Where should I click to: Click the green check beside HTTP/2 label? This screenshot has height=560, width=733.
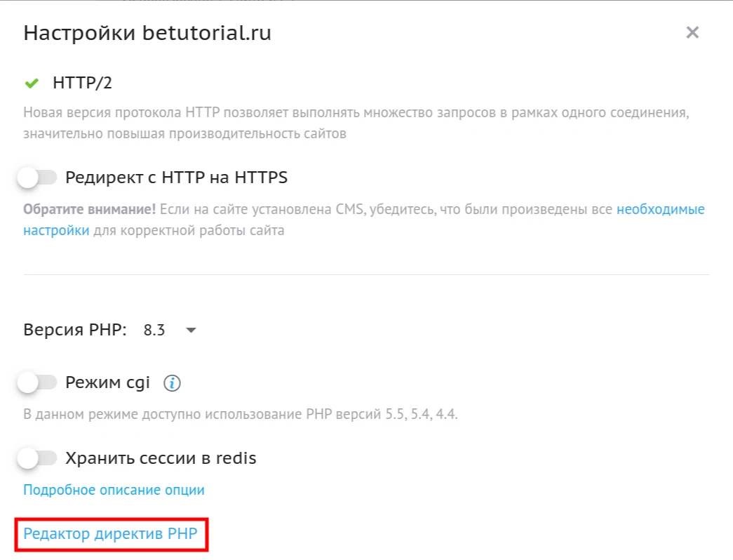[31, 82]
